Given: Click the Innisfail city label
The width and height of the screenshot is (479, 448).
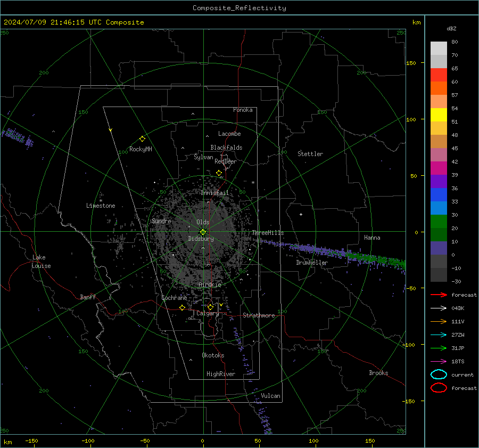Looking at the screenshot, I should (215, 193).
